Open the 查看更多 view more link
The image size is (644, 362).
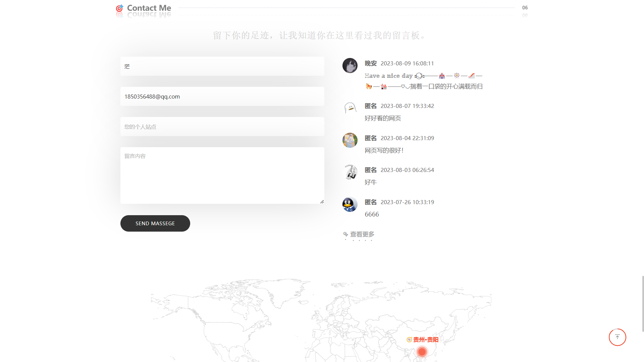point(362,234)
